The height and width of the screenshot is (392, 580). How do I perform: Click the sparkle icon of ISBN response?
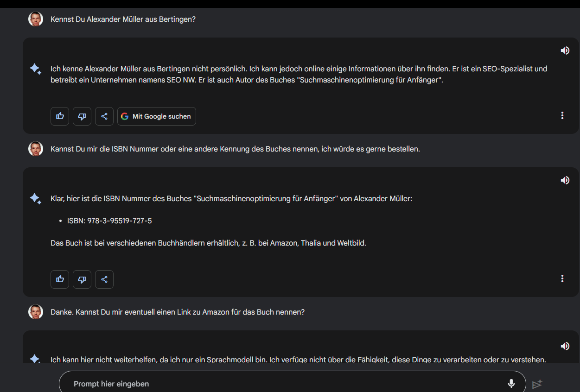[x=35, y=199]
